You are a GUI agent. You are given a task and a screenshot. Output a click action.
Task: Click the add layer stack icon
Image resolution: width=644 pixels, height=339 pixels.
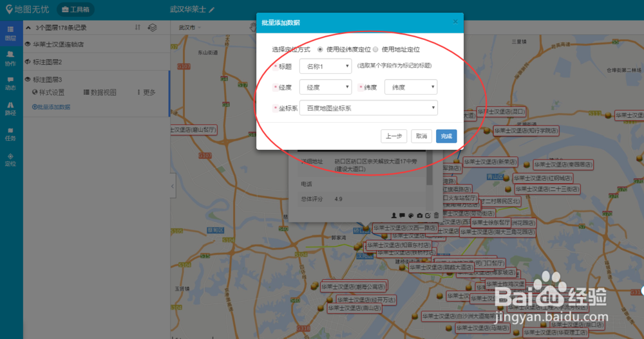point(153,28)
